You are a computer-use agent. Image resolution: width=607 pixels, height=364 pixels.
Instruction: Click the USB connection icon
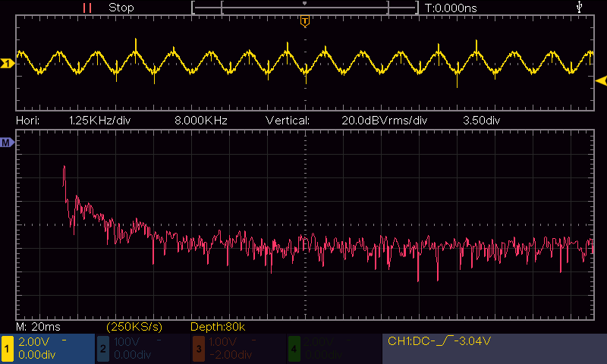(x=580, y=7)
